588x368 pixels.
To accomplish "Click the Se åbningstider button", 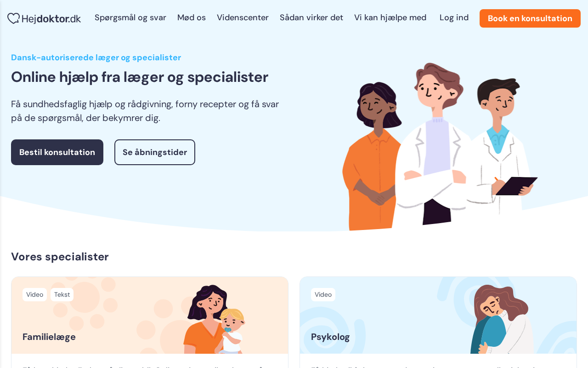I will [155, 152].
